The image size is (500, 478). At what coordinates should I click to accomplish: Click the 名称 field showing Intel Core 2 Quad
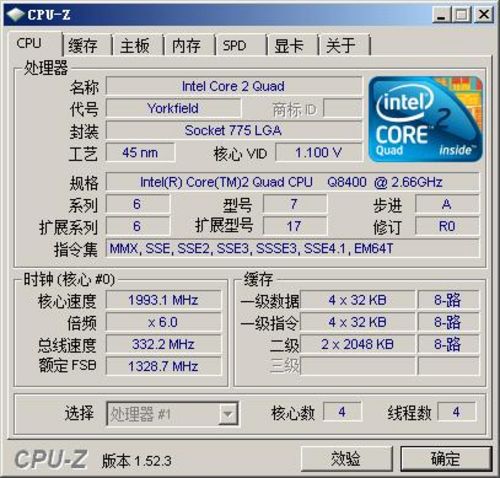tap(234, 86)
